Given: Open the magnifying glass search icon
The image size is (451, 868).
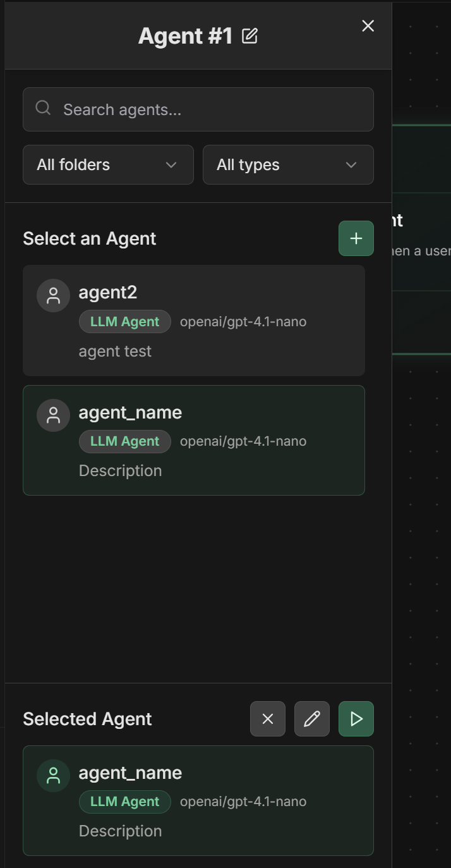Looking at the screenshot, I should click(42, 108).
